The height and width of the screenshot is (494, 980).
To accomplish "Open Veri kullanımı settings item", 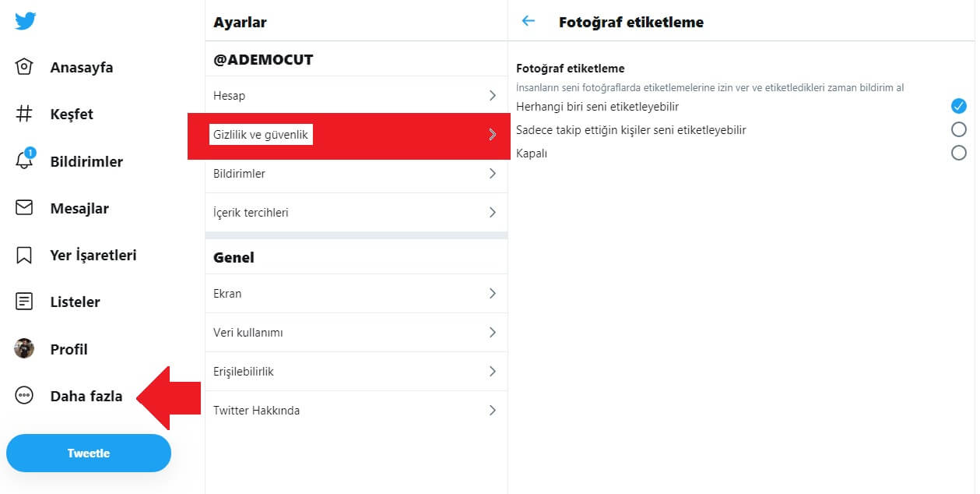I will point(357,332).
